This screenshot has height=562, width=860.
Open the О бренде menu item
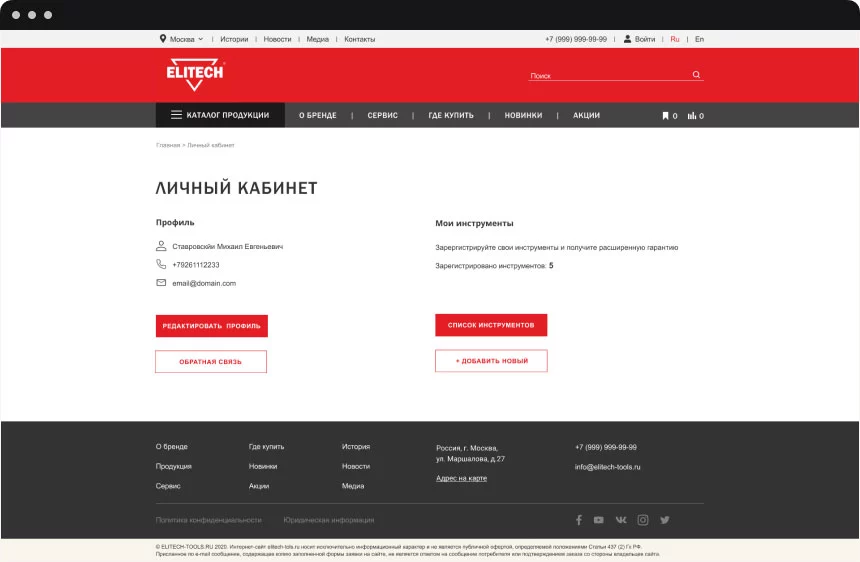tap(318, 115)
